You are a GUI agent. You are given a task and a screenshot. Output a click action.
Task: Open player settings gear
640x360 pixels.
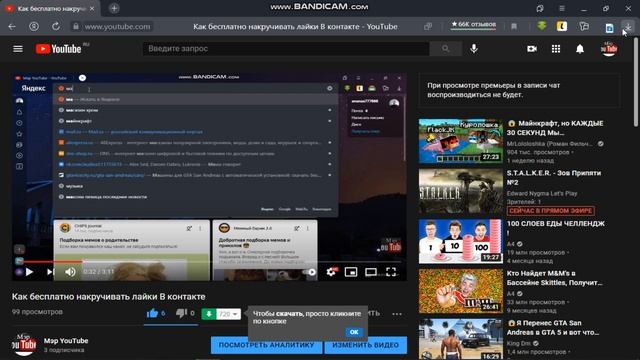331,272
